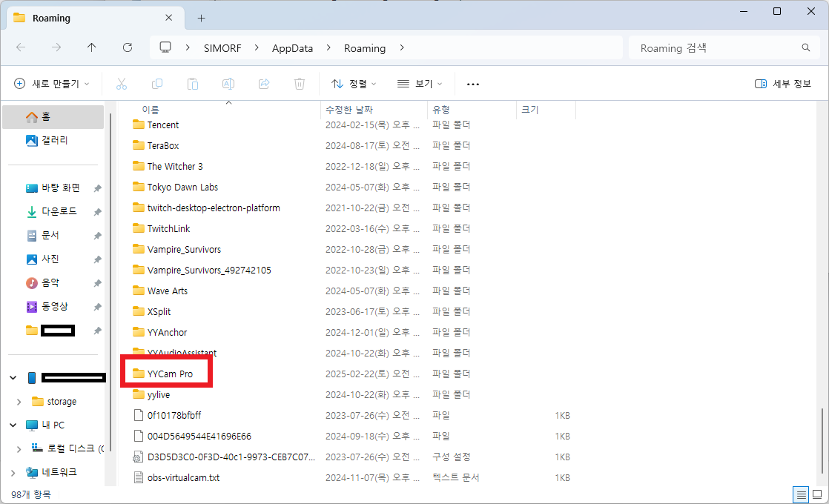Screen dimensions: 829x504
Task: Select the YYCam Pro folder
Action: pyautogui.click(x=170, y=374)
